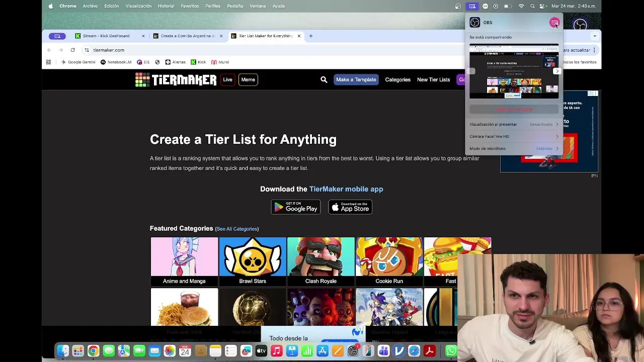Open the Ventana menu
This screenshot has height=362, width=644.
point(258,6)
